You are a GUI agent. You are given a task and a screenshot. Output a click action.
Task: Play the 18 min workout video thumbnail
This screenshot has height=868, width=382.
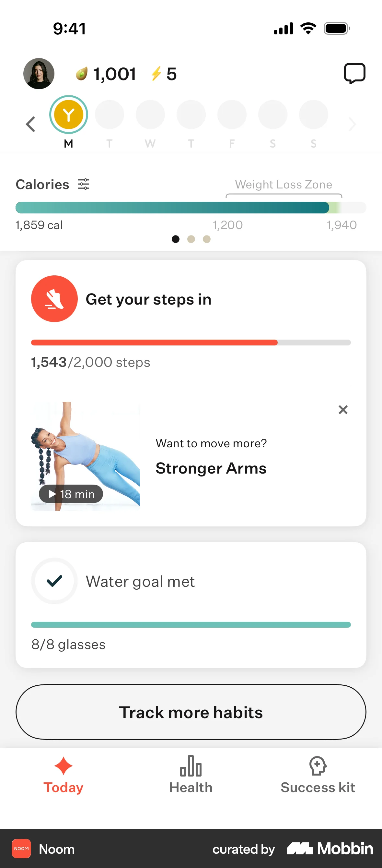coord(86,456)
